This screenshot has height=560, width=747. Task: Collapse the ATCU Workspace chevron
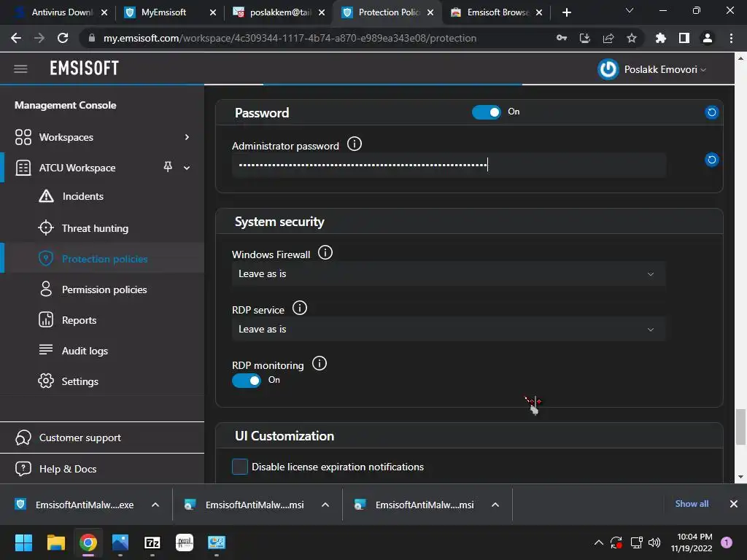[x=187, y=168]
